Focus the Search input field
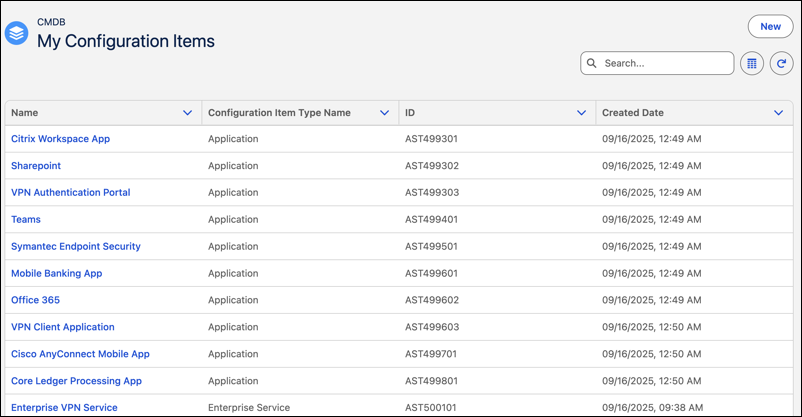This screenshot has width=802, height=417. 657,63
